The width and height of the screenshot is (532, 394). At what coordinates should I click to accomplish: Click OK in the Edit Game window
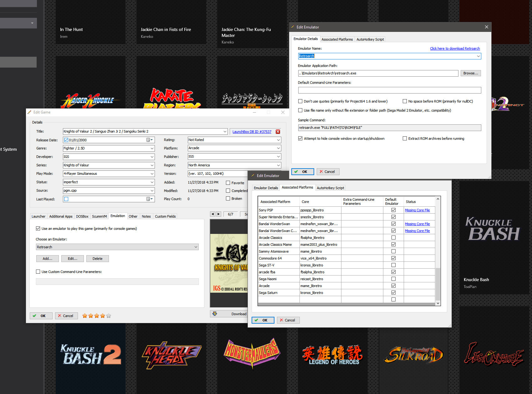pyautogui.click(x=41, y=316)
